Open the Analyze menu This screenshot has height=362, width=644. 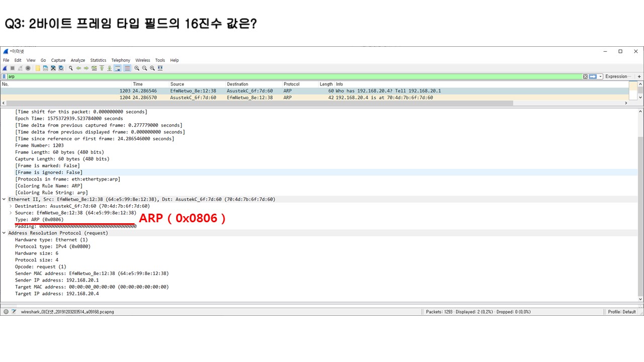[x=78, y=60]
